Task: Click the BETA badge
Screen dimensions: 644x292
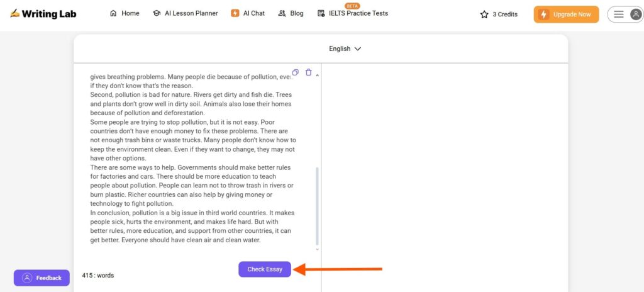Action: (352, 6)
